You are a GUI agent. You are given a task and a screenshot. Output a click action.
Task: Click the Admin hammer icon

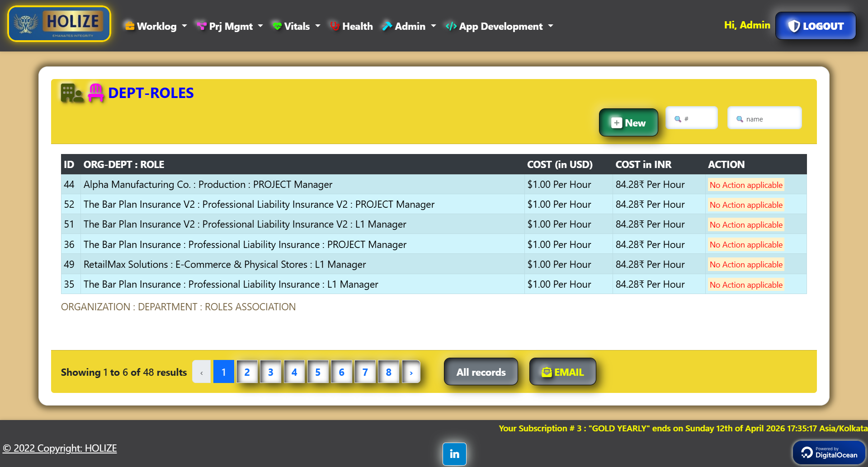coord(387,26)
